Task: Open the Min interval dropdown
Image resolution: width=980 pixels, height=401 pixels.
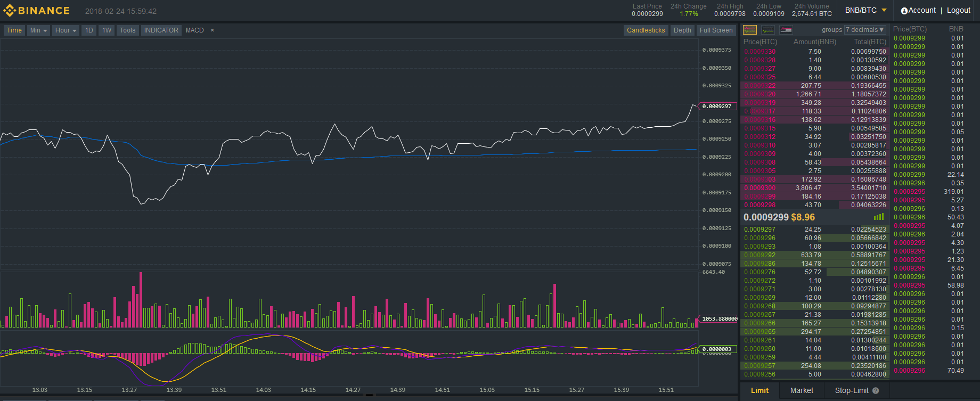Action: pyautogui.click(x=38, y=30)
